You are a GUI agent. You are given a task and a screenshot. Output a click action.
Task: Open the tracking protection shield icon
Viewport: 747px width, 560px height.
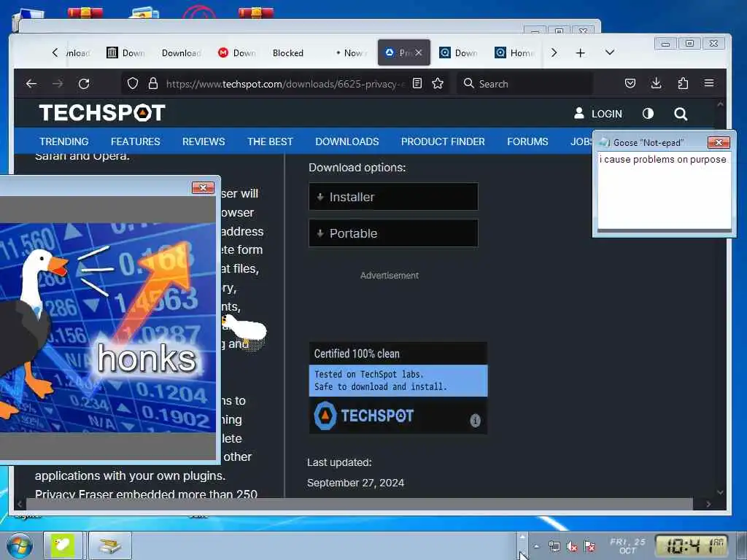click(x=133, y=84)
